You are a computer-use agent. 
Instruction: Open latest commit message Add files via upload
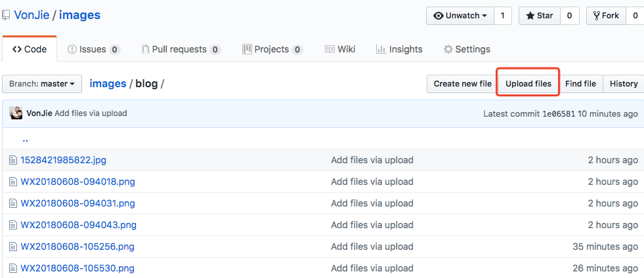91,113
